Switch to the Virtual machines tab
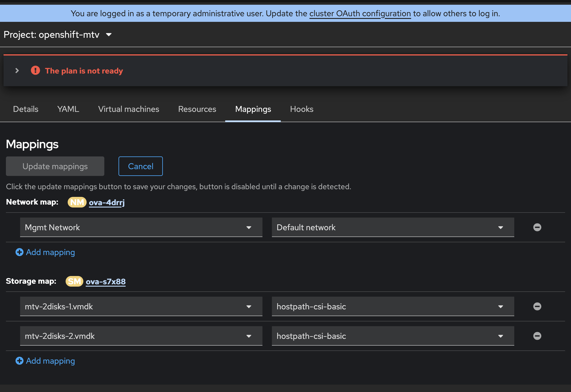Viewport: 571px width, 392px height. 129,109
